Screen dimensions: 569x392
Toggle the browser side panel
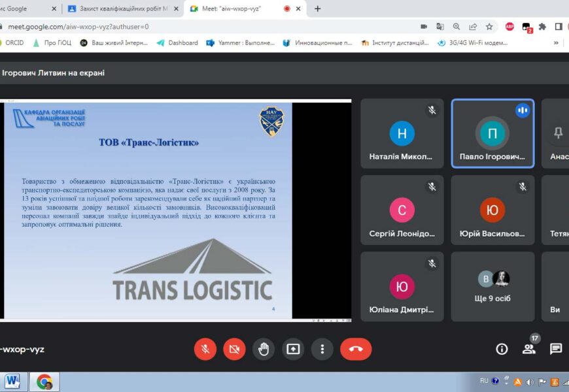[x=559, y=27]
